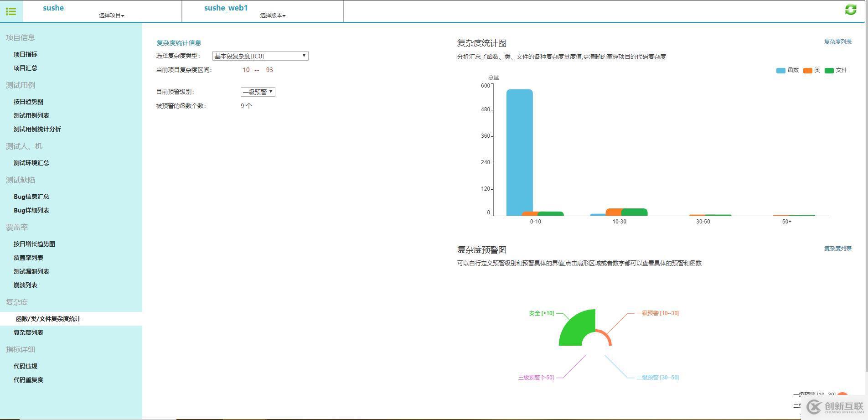Screen dimensions: 868x420
Task: Select 测试用例列表 in the sidebar
Action: pyautogui.click(x=31, y=115)
